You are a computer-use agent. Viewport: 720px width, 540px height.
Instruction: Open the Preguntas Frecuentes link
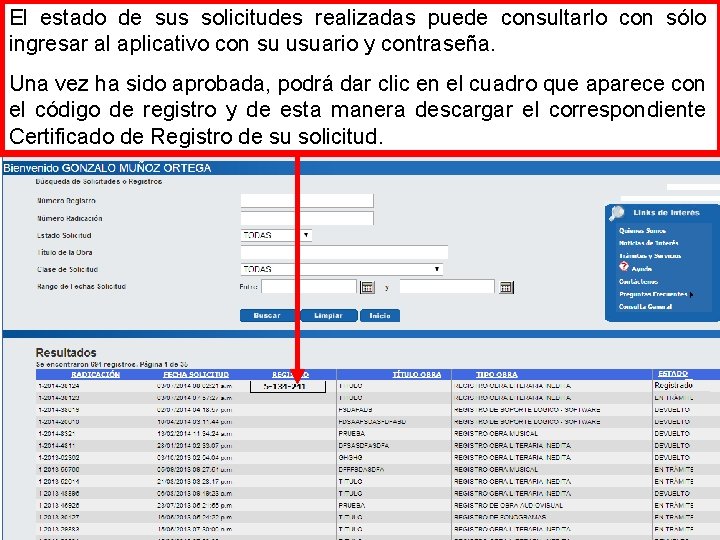point(653,294)
